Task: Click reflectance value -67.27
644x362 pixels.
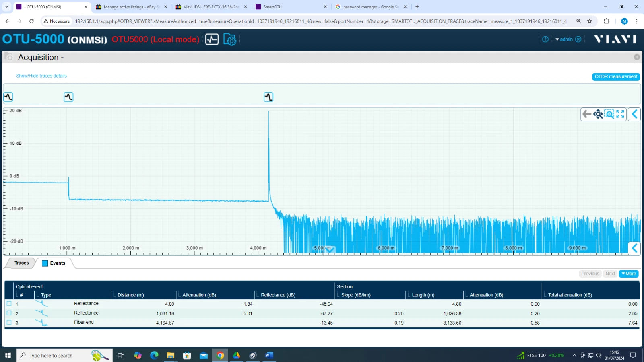Action: click(x=326, y=314)
